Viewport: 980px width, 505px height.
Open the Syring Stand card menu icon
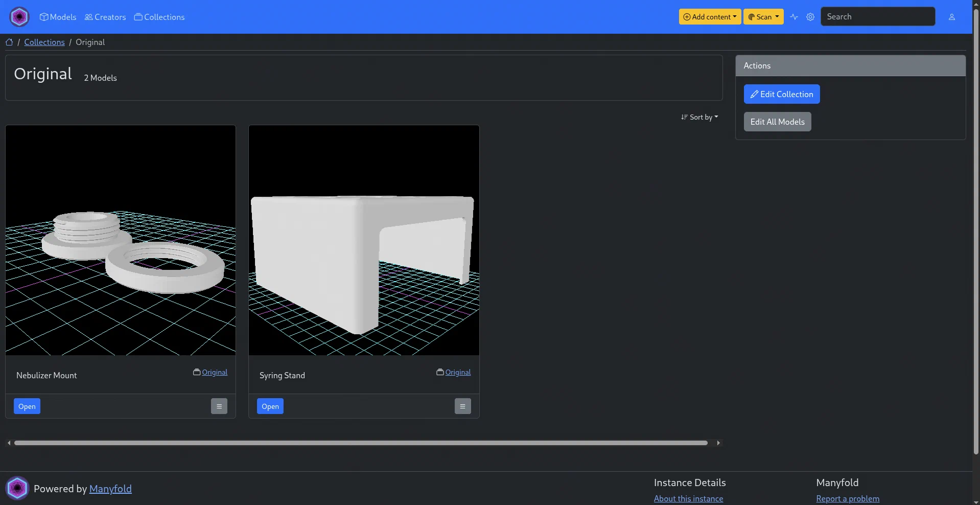click(x=462, y=406)
